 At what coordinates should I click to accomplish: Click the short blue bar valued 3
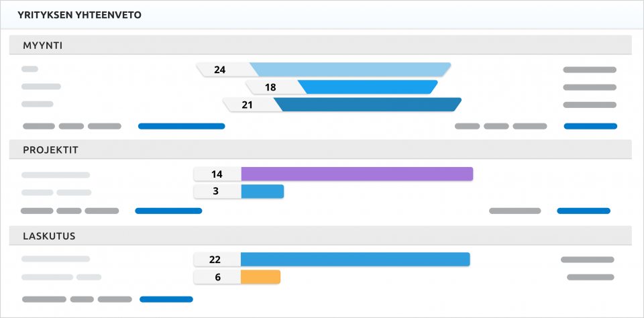click(262, 192)
